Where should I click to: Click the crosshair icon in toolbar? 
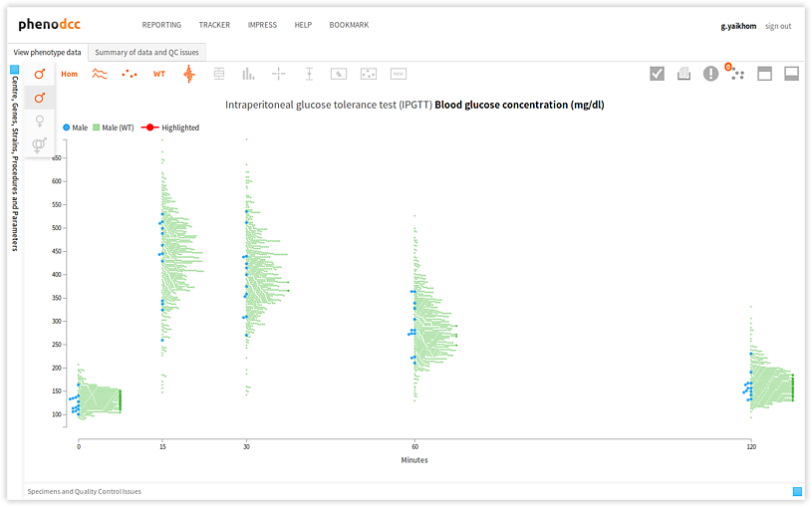(279, 74)
